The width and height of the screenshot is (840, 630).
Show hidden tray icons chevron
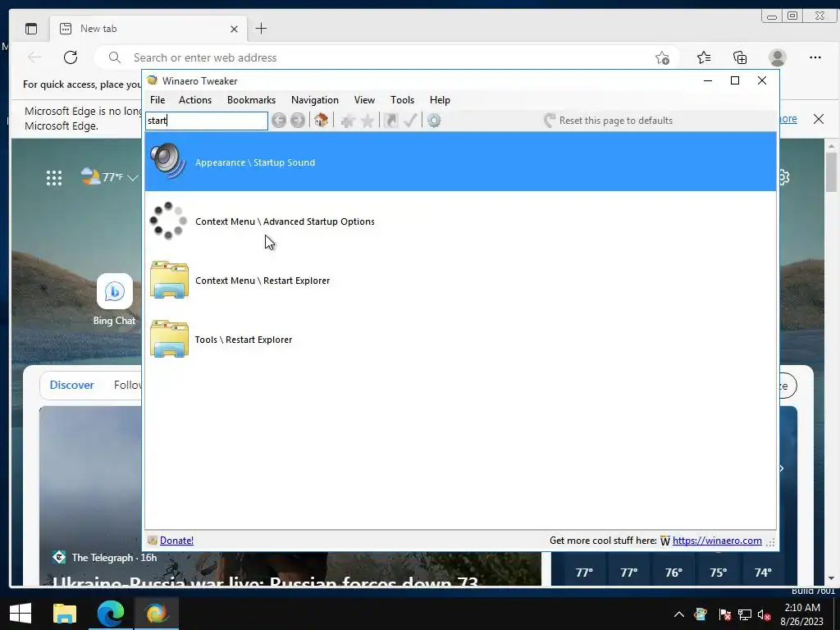click(x=678, y=614)
